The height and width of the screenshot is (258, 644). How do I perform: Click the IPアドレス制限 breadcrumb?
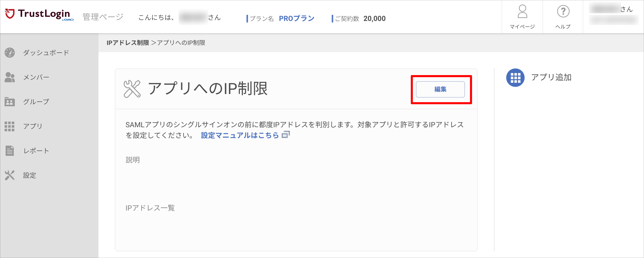(x=128, y=43)
